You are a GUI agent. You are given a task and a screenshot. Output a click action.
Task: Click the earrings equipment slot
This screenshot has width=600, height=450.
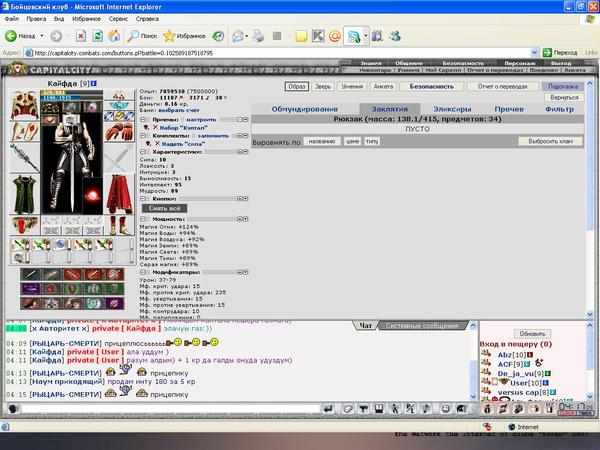[x=119, y=95]
